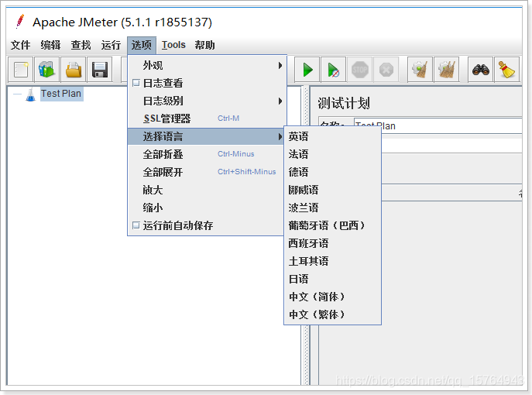This screenshot has width=532, height=395.
Task: Select 放大 menu entry
Action: click(x=206, y=190)
